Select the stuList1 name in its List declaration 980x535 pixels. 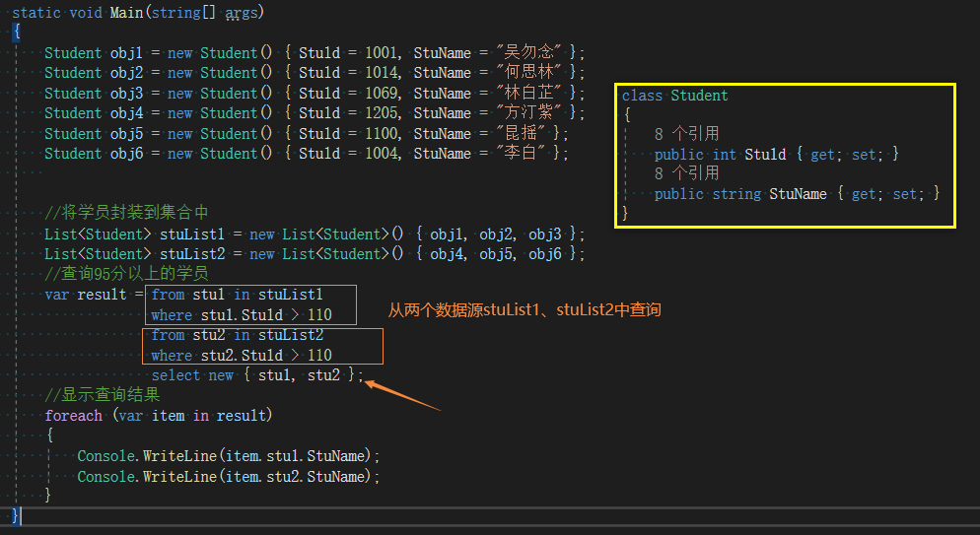point(192,234)
